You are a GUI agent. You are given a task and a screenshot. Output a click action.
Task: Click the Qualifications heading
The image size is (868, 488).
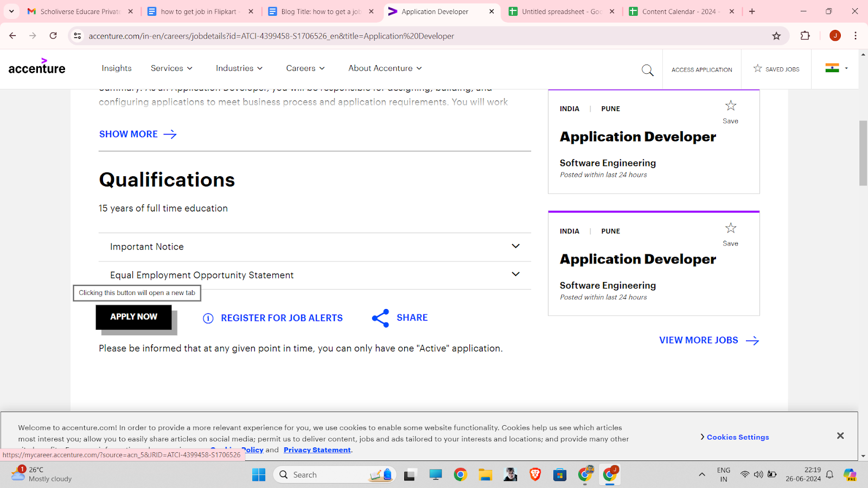[167, 180]
